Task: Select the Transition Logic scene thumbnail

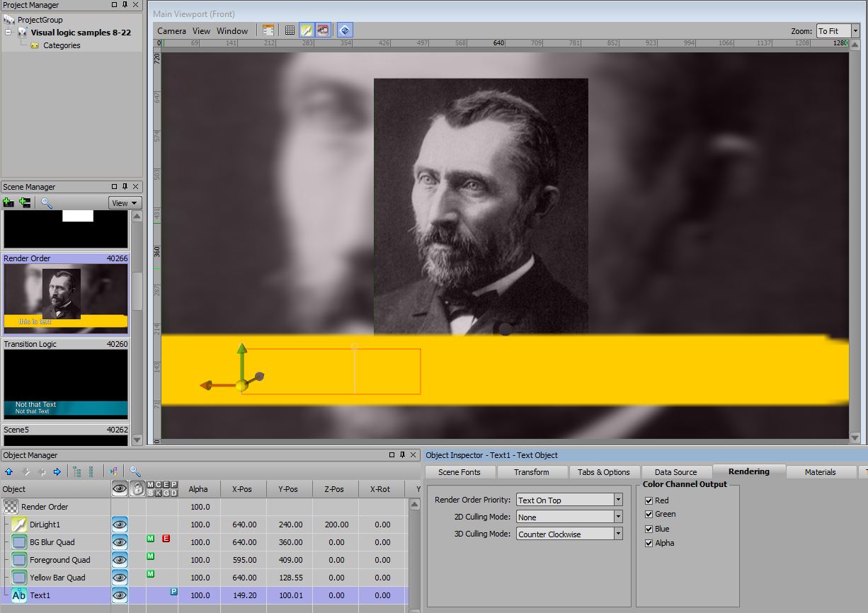Action: coord(65,382)
